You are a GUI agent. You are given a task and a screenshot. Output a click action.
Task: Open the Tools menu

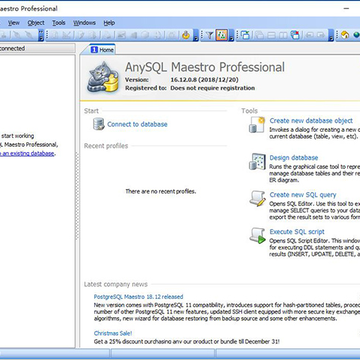[59, 23]
